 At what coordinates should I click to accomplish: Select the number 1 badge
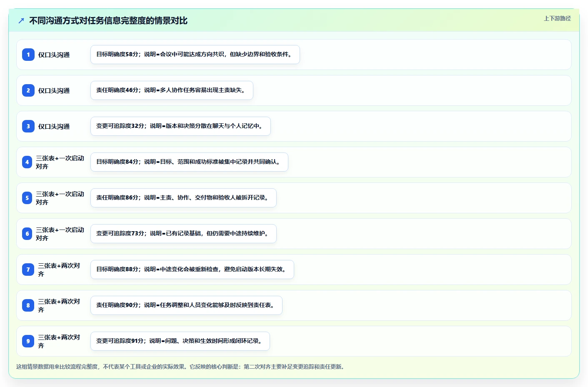[28, 55]
